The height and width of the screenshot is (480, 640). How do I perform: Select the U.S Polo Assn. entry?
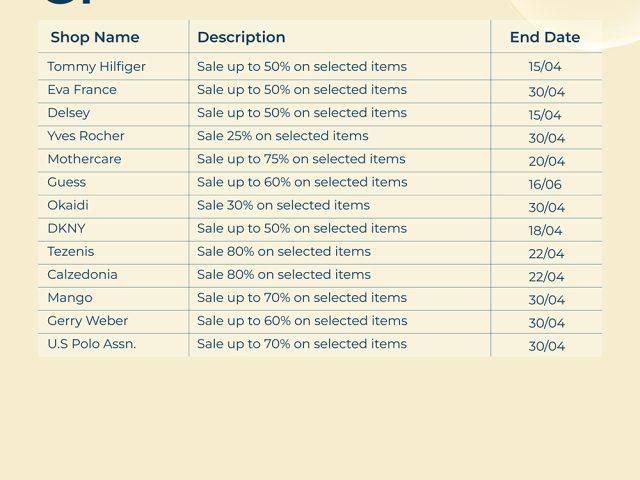[92, 343]
